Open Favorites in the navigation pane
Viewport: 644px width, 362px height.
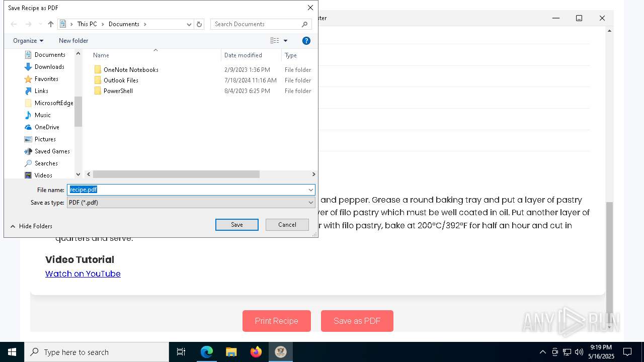point(46,79)
